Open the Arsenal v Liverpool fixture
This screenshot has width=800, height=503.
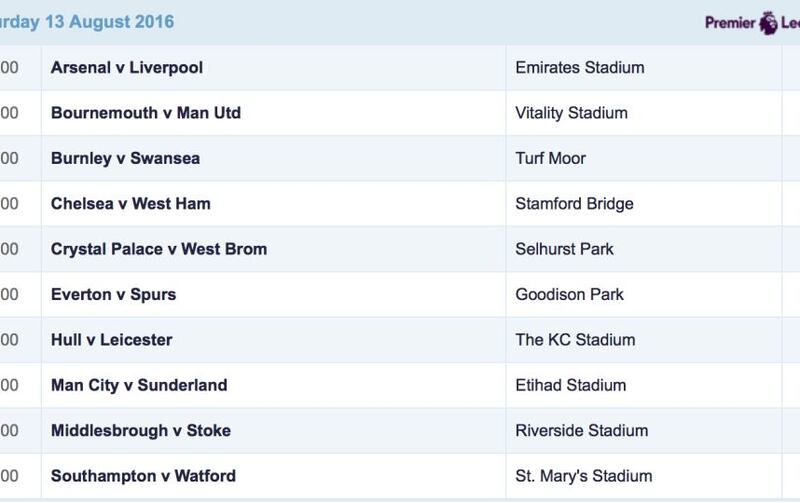pos(127,67)
